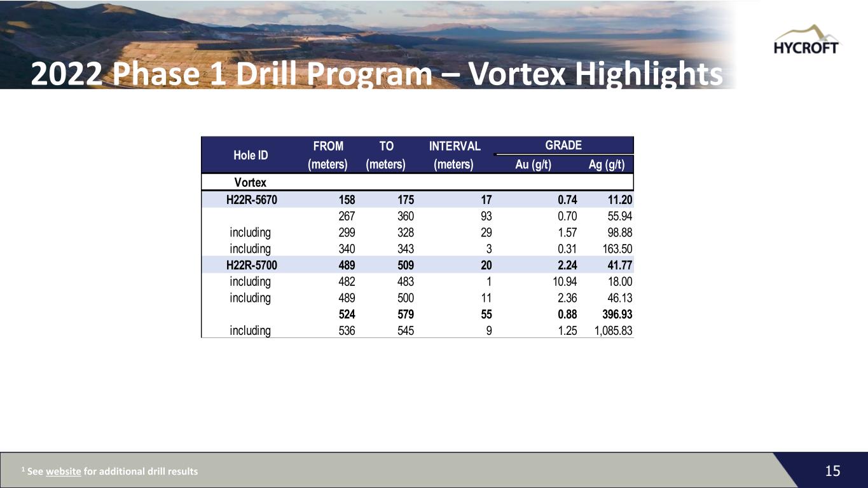Click the "2022 Phase 1 Drill Program" slide title
This screenshot has width=868, height=488.
(376, 75)
